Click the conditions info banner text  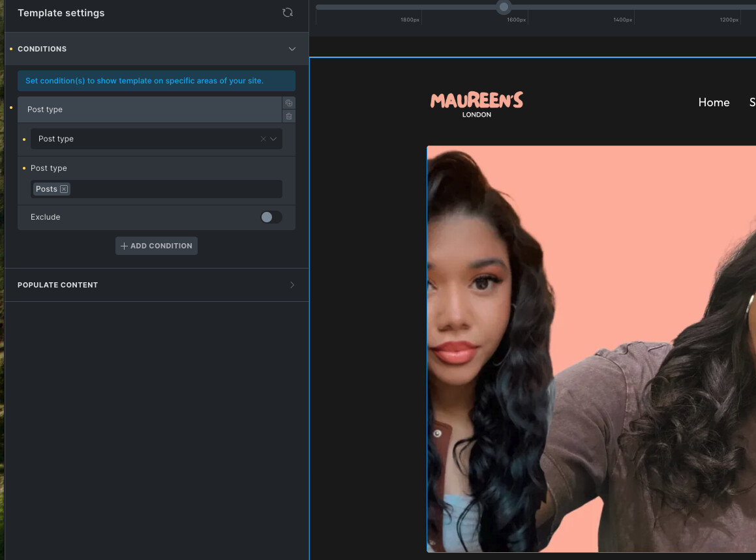(x=144, y=81)
